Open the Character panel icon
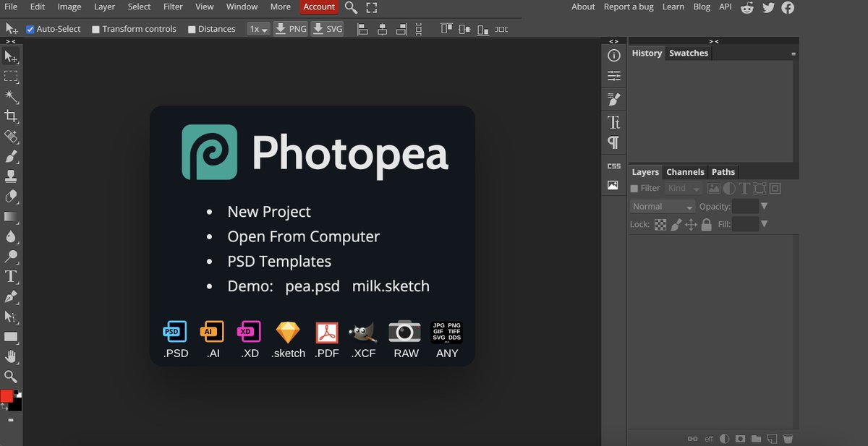This screenshot has height=446, width=868. coord(613,122)
